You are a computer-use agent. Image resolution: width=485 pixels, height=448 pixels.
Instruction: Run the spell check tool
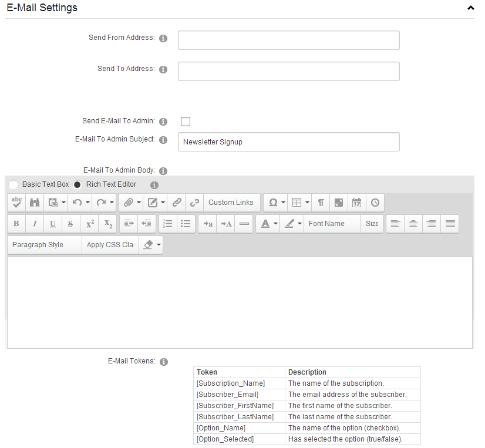(x=16, y=203)
